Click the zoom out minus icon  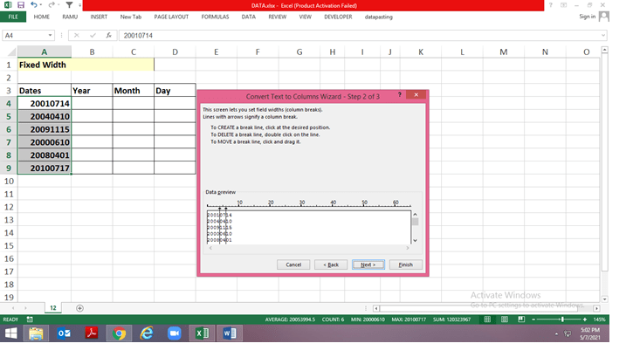pos(533,319)
